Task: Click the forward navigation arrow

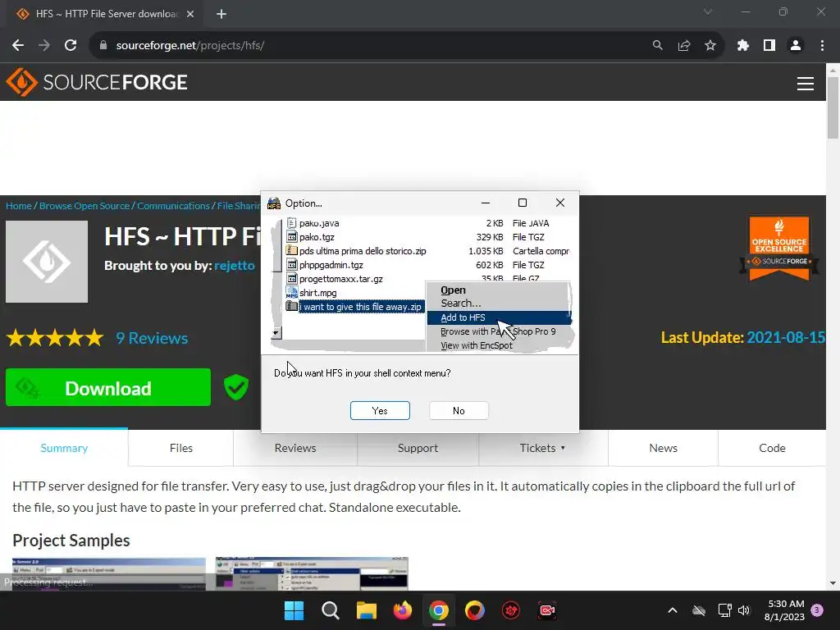Action: point(44,46)
